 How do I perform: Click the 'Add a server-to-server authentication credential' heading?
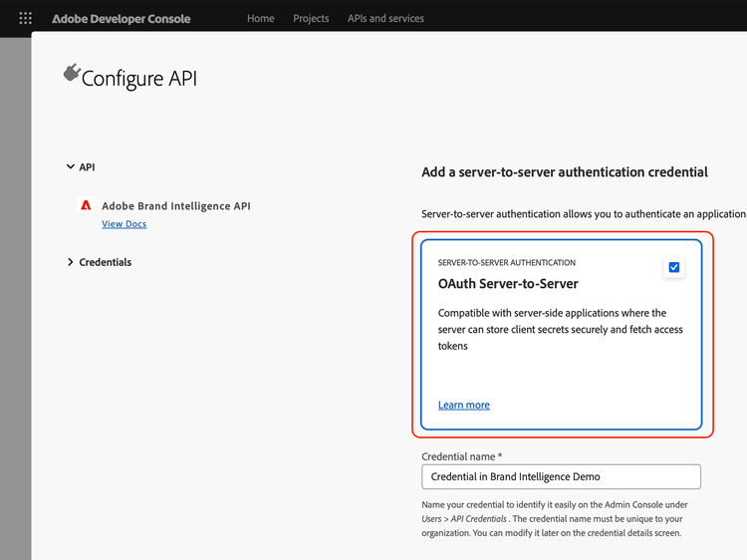click(565, 172)
